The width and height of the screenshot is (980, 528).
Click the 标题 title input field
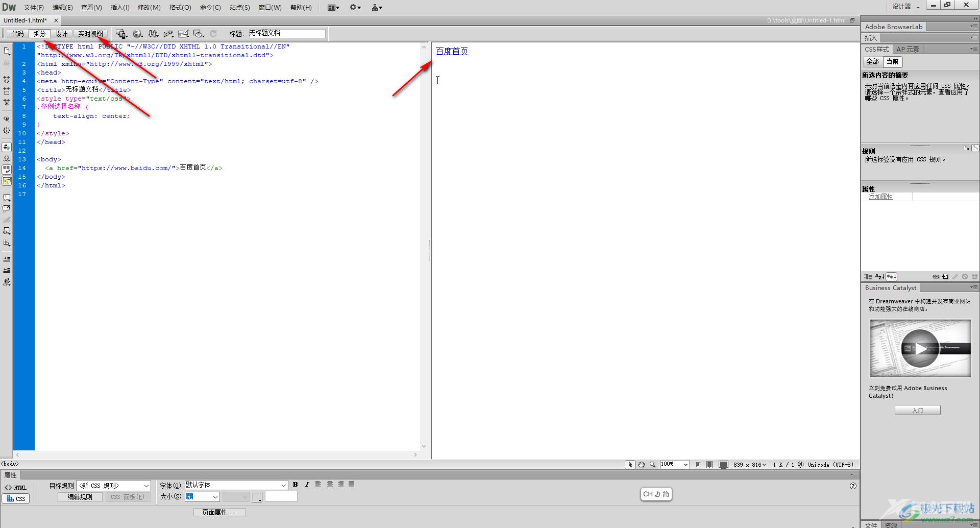(287, 34)
